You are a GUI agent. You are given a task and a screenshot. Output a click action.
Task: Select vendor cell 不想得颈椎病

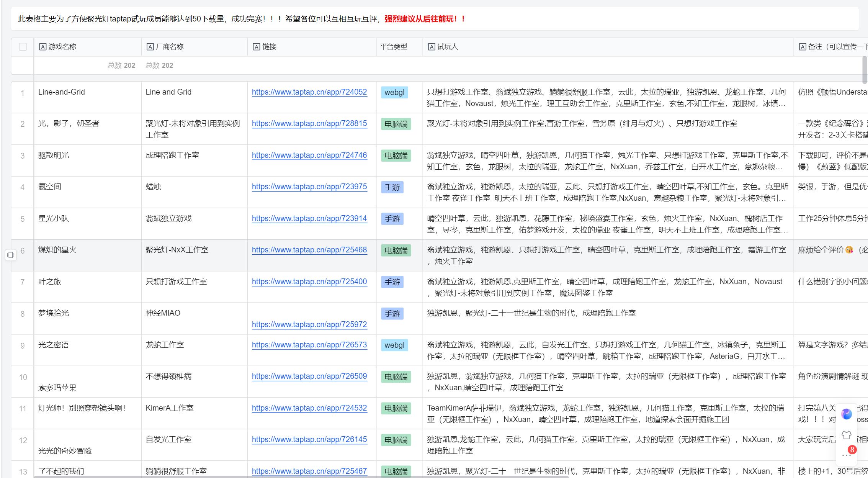195,381
